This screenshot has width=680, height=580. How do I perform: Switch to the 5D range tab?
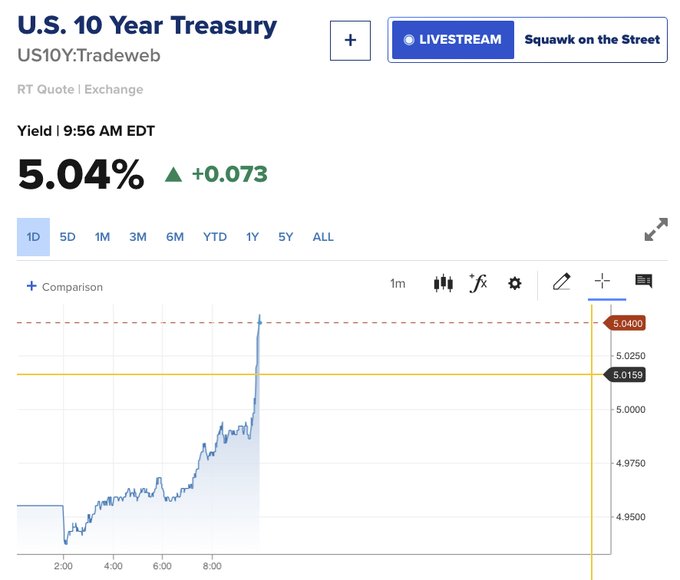(x=68, y=237)
